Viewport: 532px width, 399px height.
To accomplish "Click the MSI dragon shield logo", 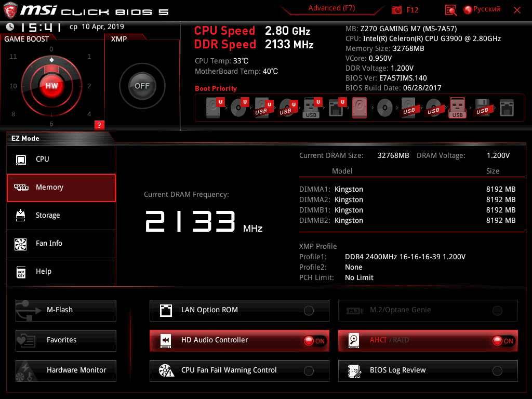I will (10, 9).
